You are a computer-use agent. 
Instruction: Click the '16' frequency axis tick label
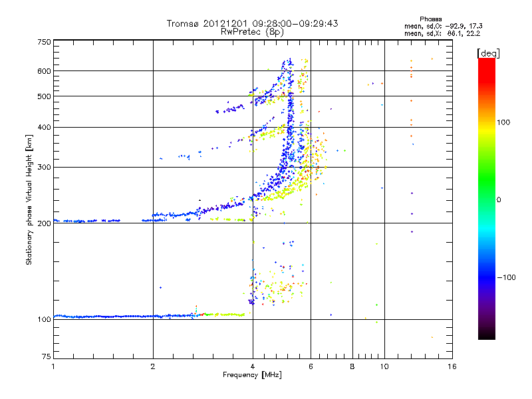[x=452, y=366]
